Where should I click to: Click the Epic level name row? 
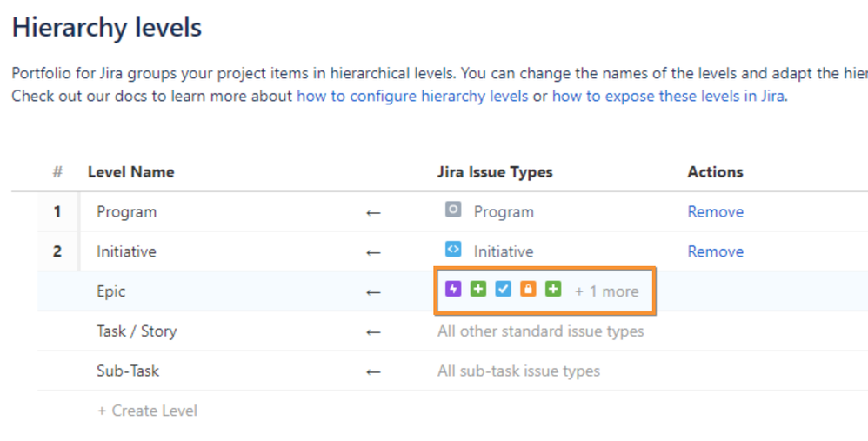[x=111, y=291]
